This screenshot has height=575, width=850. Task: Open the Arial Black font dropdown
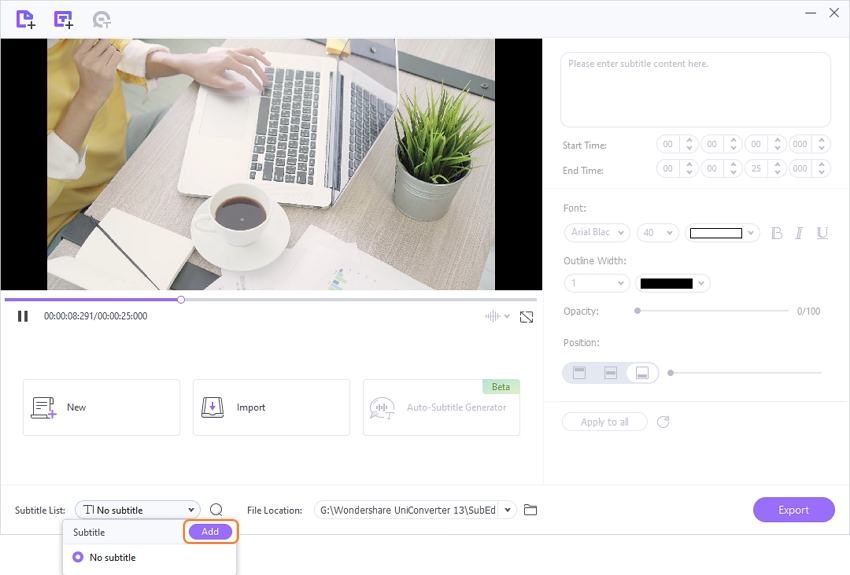(x=597, y=232)
